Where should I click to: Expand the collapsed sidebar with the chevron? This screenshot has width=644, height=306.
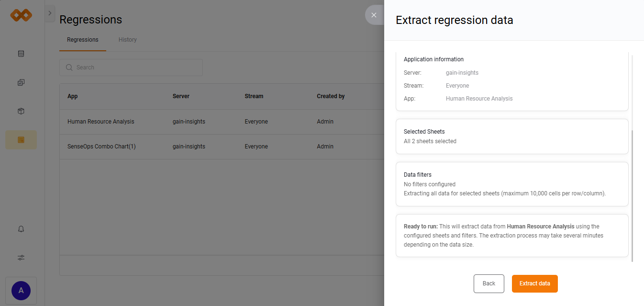point(50,13)
